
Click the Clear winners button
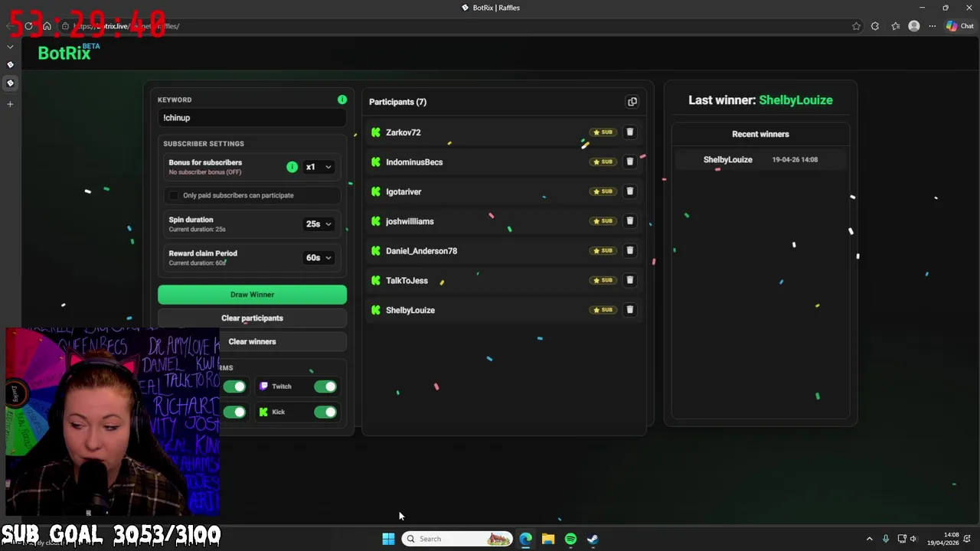click(252, 342)
